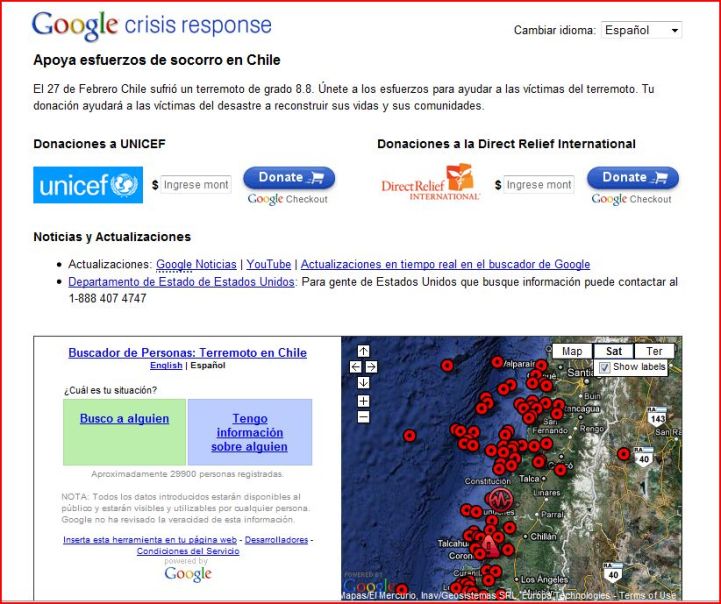Switch map to Map view
This screenshot has height=604, width=721.
point(572,351)
